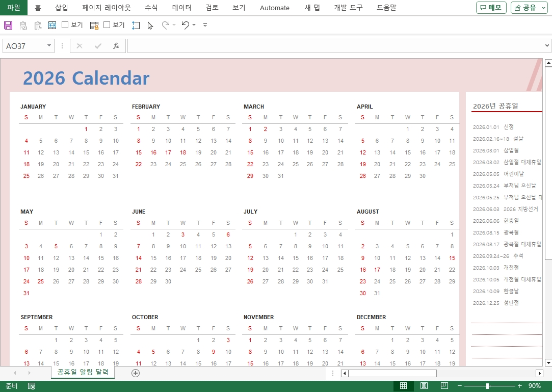Click inside the formula bar input
Image resolution: width=552 pixels, height=392 pixels.
[x=335, y=46]
